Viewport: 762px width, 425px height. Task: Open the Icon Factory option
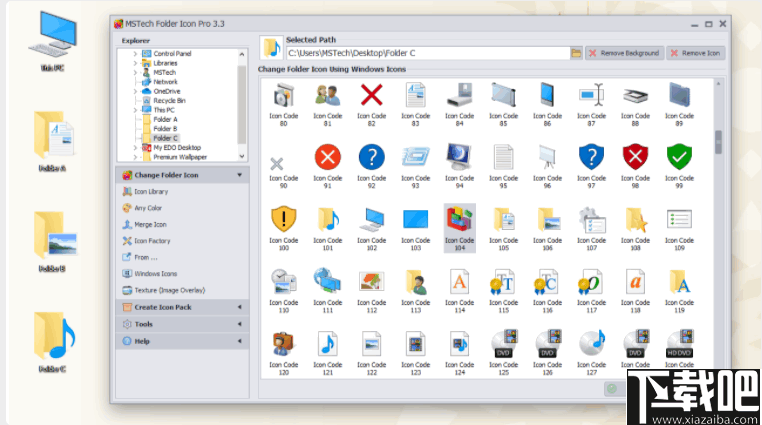(152, 241)
